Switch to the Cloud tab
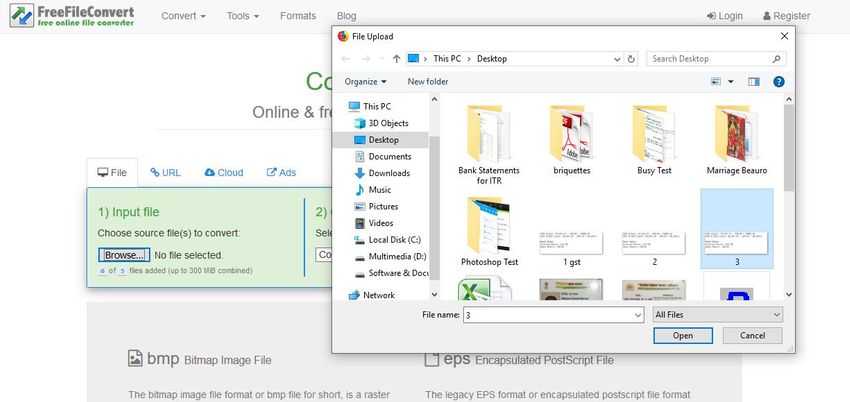This screenshot has height=402, width=850. tap(223, 172)
